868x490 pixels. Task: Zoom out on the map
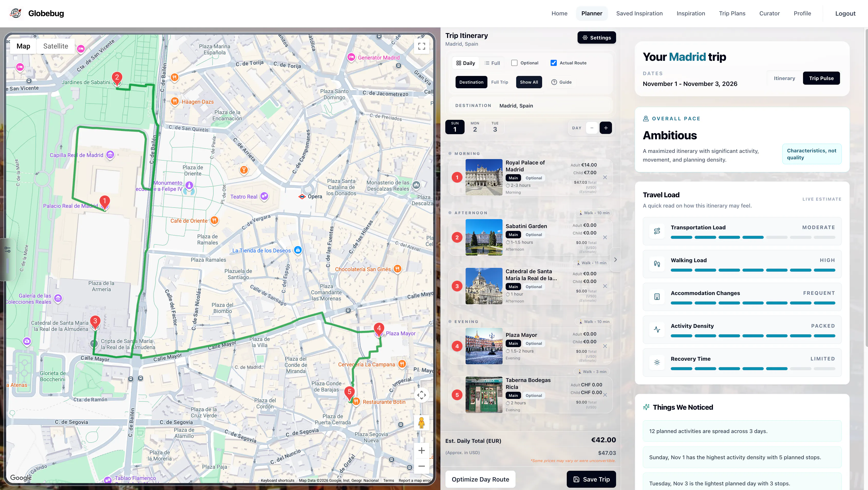421,466
